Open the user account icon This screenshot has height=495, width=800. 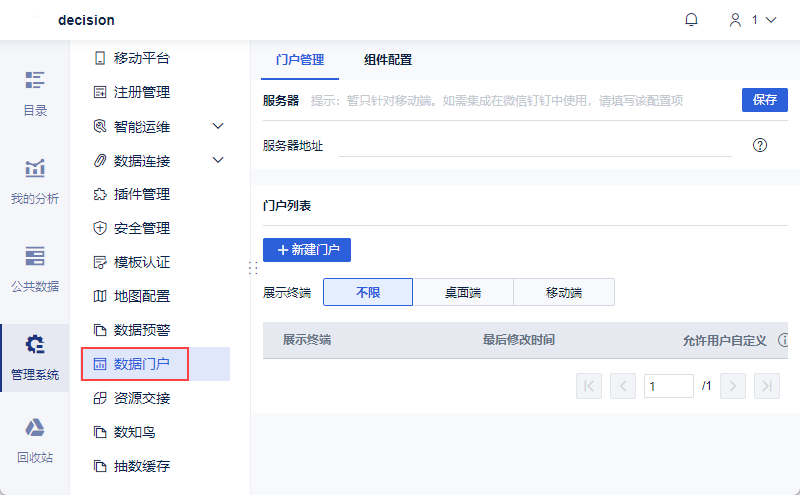click(735, 20)
